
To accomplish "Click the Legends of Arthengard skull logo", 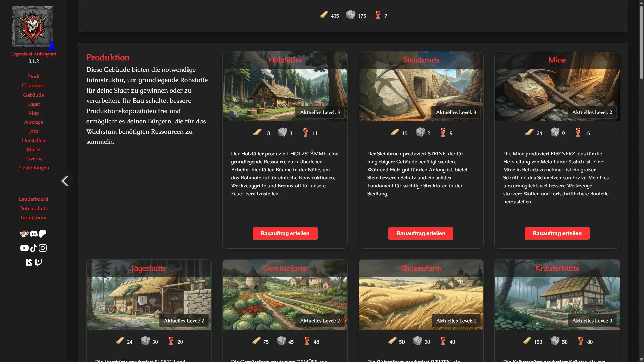I will click(x=33, y=26).
